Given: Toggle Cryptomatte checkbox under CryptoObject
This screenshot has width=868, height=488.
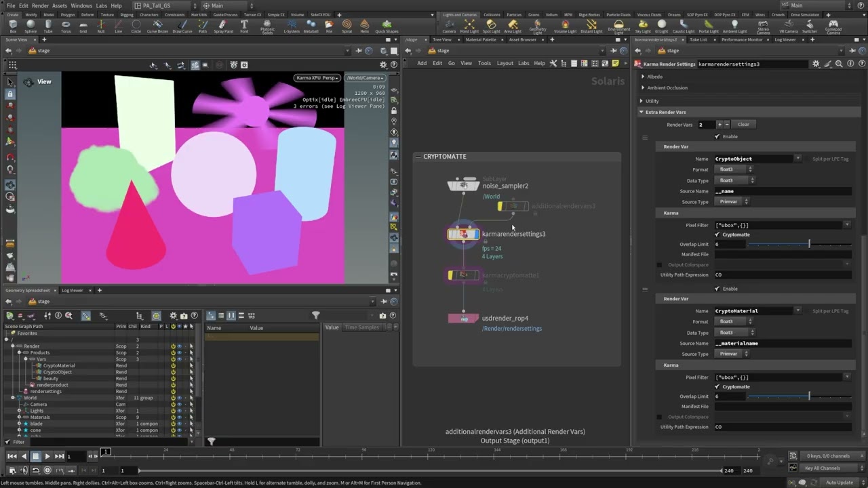Looking at the screenshot, I should click(x=717, y=235).
